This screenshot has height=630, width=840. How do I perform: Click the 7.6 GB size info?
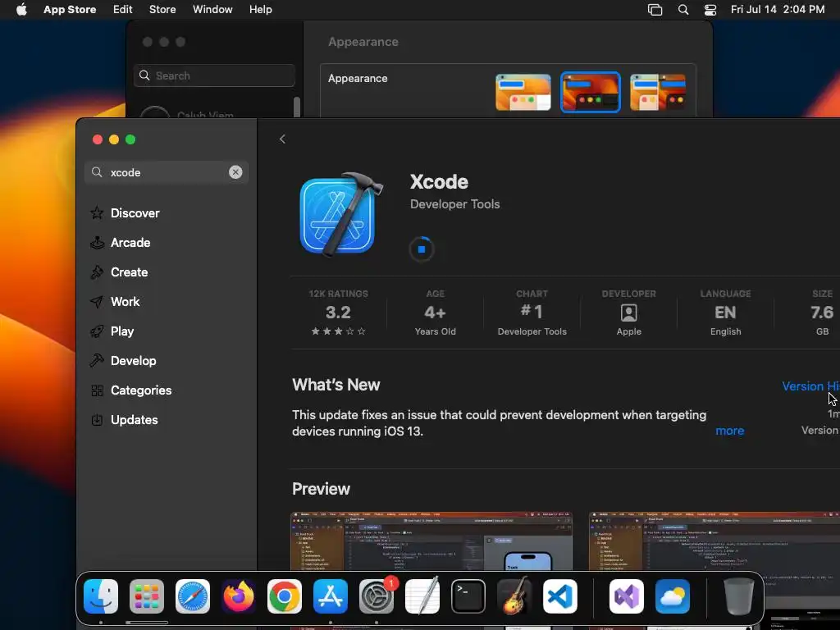(x=822, y=313)
